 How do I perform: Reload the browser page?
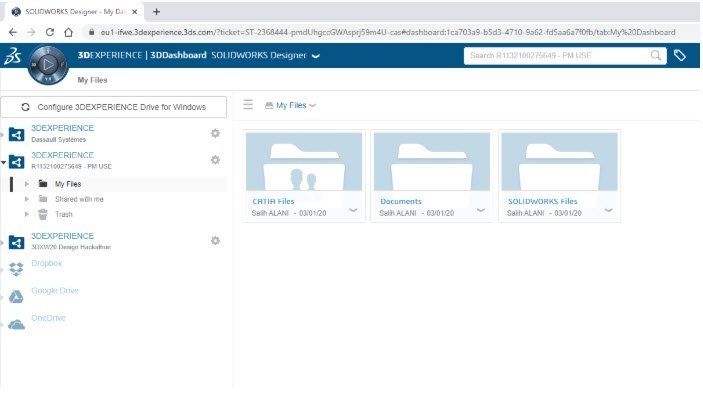click(50, 32)
